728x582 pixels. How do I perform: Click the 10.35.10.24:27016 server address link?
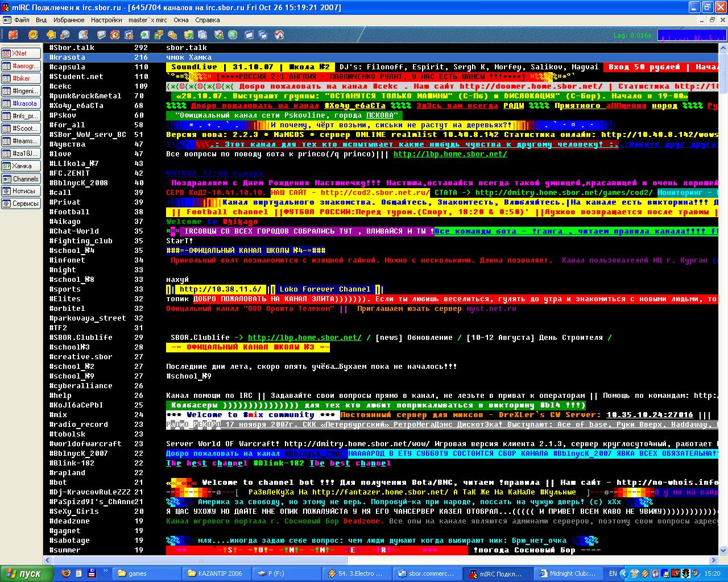click(x=650, y=415)
